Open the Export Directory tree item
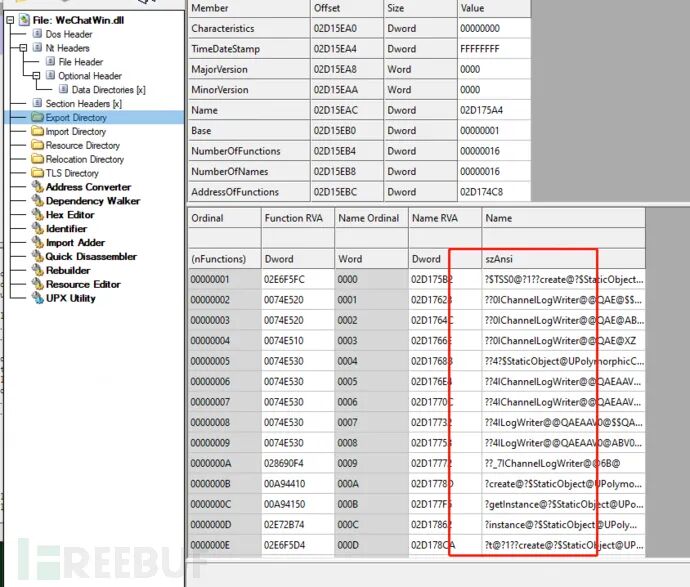 [76, 117]
